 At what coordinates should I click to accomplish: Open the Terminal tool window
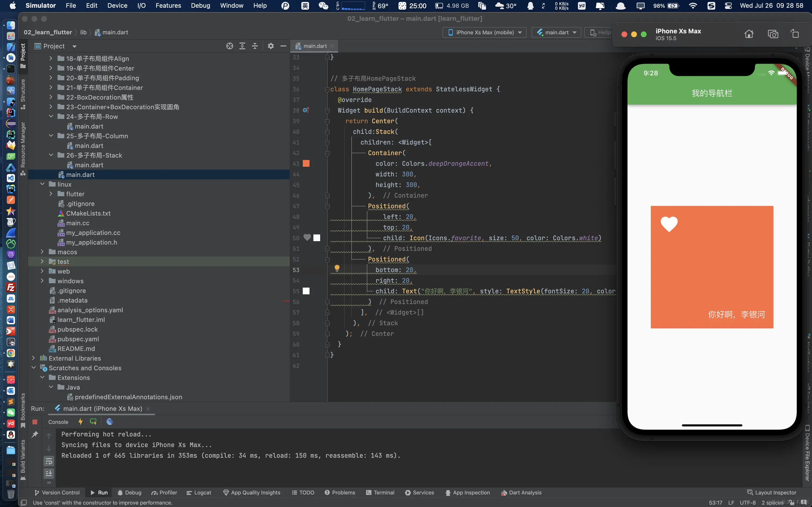[380, 493]
